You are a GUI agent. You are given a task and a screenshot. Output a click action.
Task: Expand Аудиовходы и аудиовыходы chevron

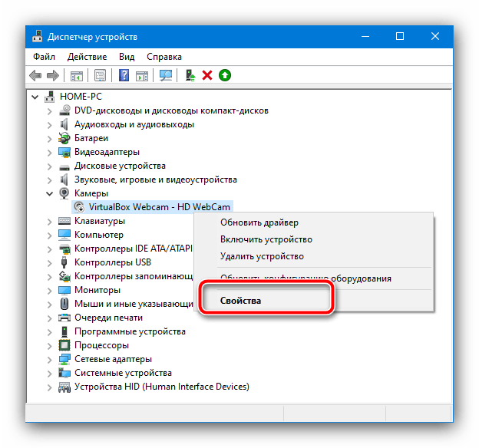(49, 125)
